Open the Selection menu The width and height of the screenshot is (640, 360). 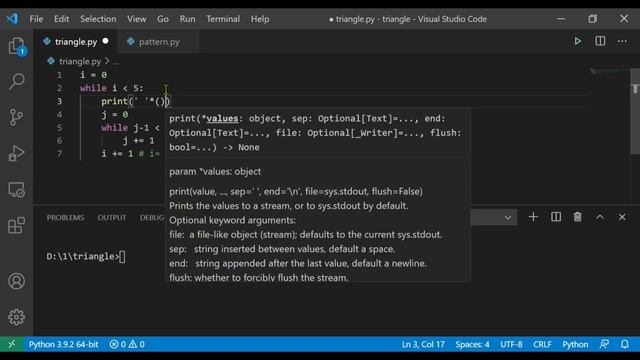point(98,19)
